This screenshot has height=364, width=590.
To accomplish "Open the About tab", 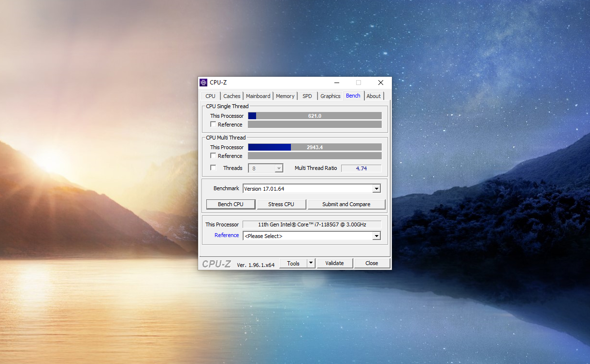I will (x=374, y=96).
